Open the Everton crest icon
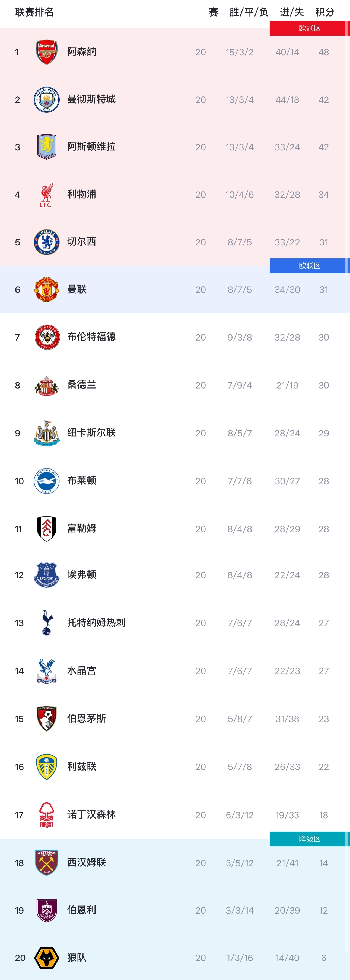 pyautogui.click(x=46, y=575)
